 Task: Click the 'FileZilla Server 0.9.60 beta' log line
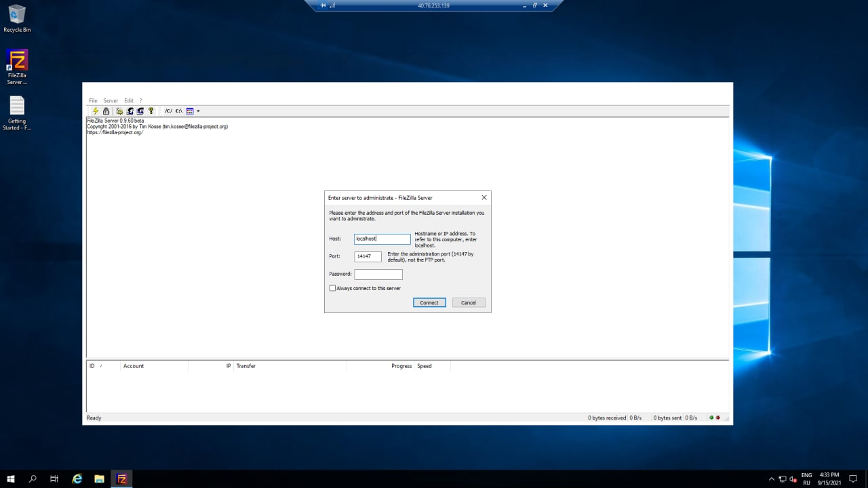click(x=115, y=121)
